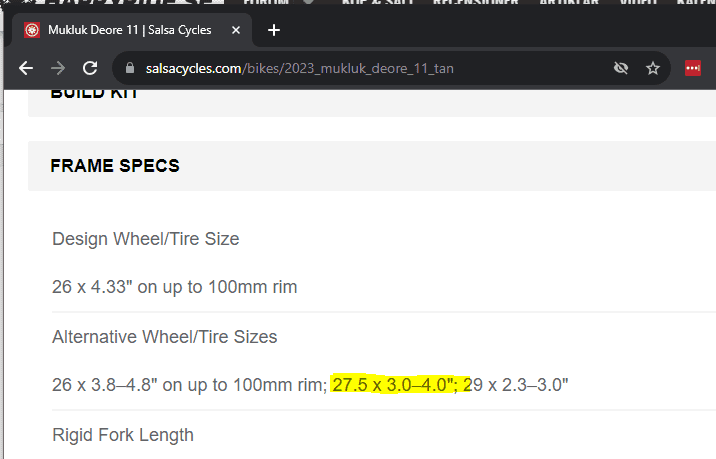Click the FRAME SPECS section header
Viewport: 716px width, 459px height.
click(115, 166)
